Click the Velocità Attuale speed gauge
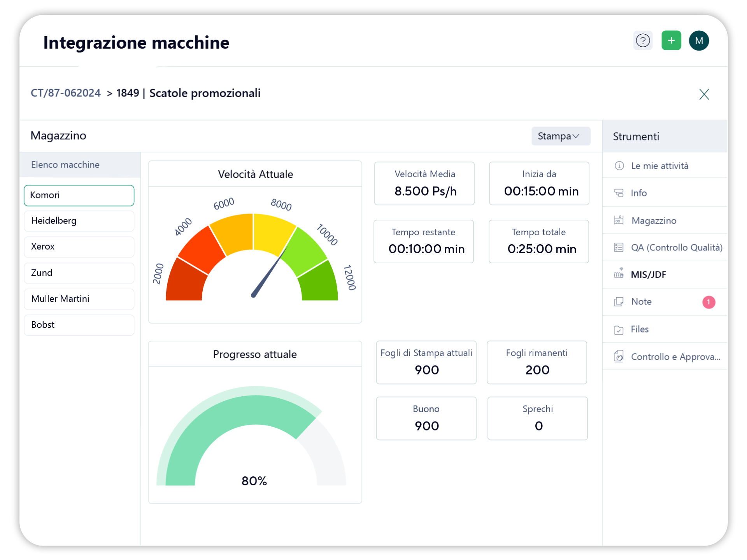 click(x=253, y=257)
